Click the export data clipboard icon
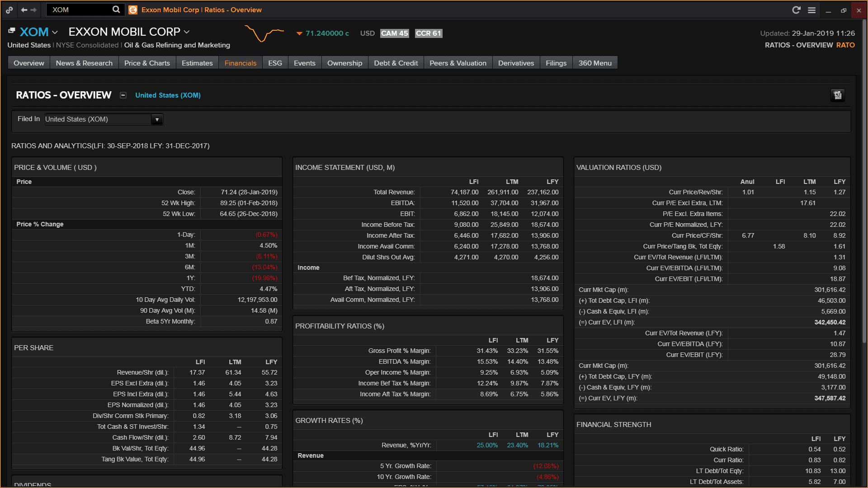This screenshot has width=868, height=488. click(x=838, y=95)
